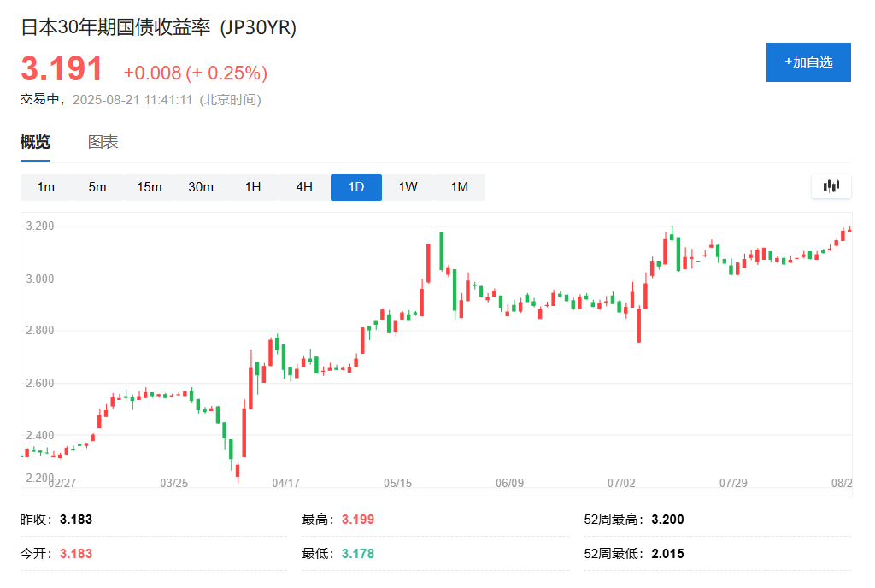The image size is (875, 588).
Task: Open the candlestick chart style icon
Action: point(831,186)
